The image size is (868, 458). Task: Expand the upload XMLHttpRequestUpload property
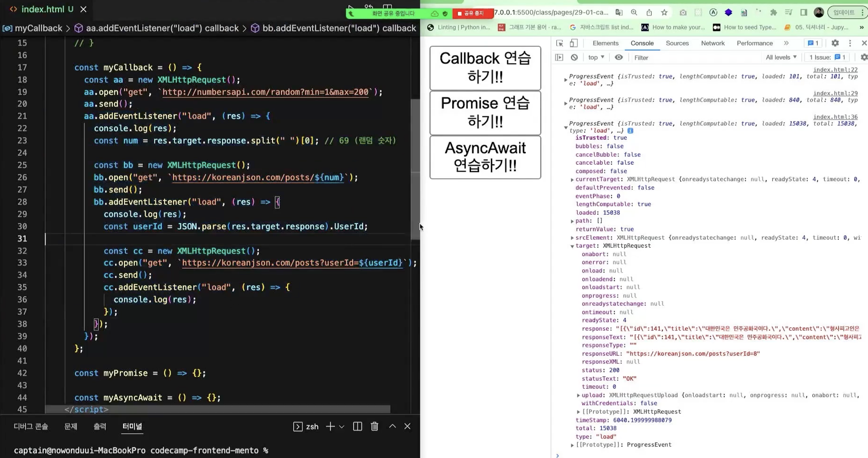click(x=579, y=395)
